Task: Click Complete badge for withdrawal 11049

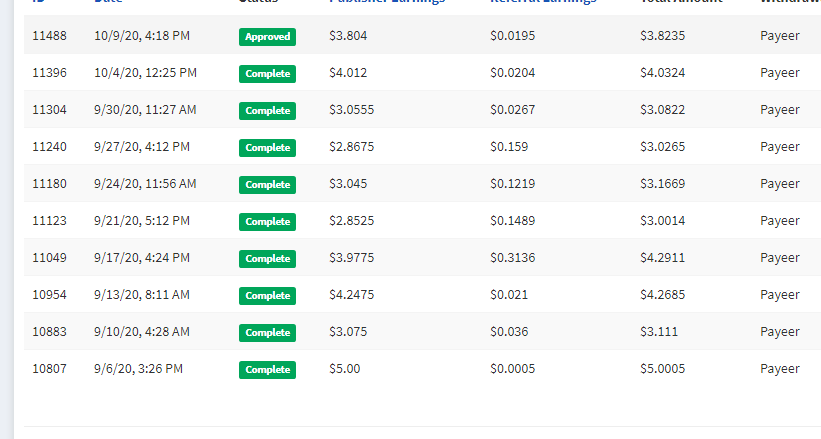Action: [267, 259]
